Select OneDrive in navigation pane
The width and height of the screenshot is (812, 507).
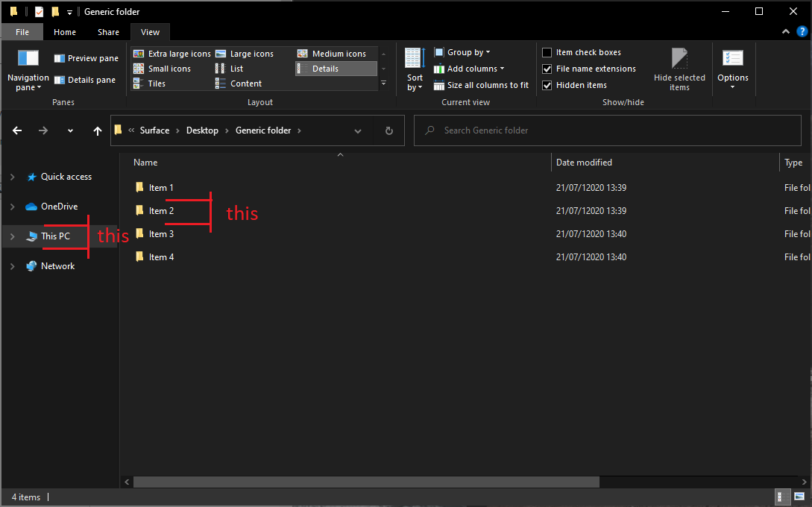point(60,207)
